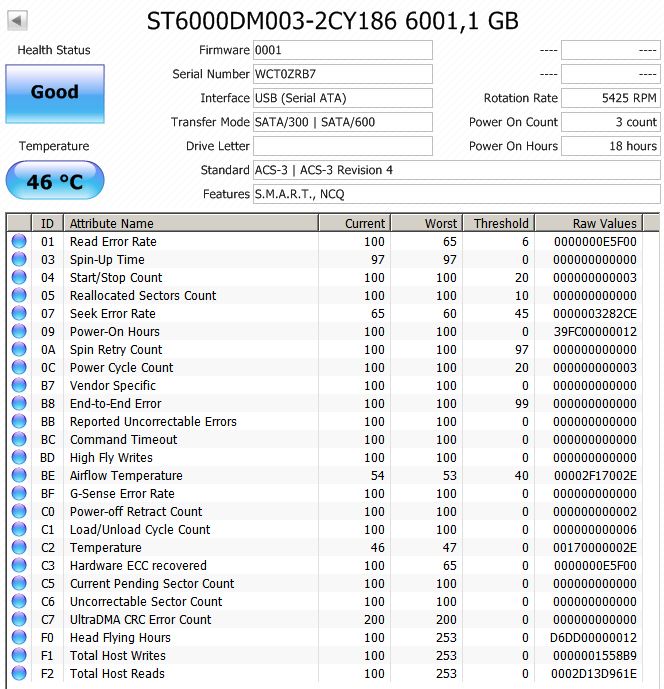The width and height of the screenshot is (664, 689).
Task: Click status icon for Total Host Reads
Action: (19, 674)
